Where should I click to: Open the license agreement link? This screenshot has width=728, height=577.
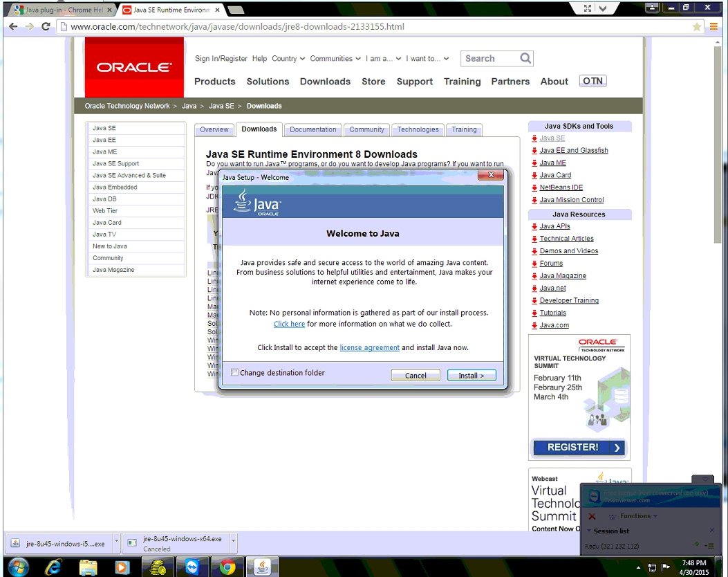[370, 347]
